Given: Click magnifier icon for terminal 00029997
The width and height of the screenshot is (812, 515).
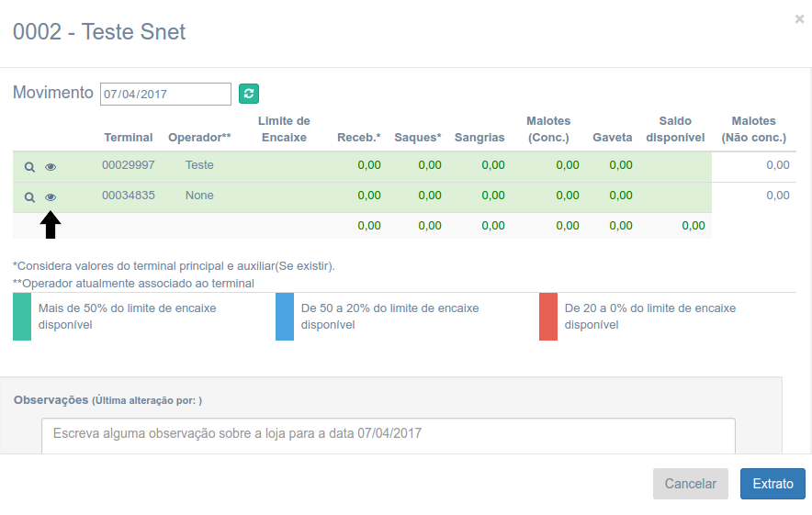Looking at the screenshot, I should (29, 166).
